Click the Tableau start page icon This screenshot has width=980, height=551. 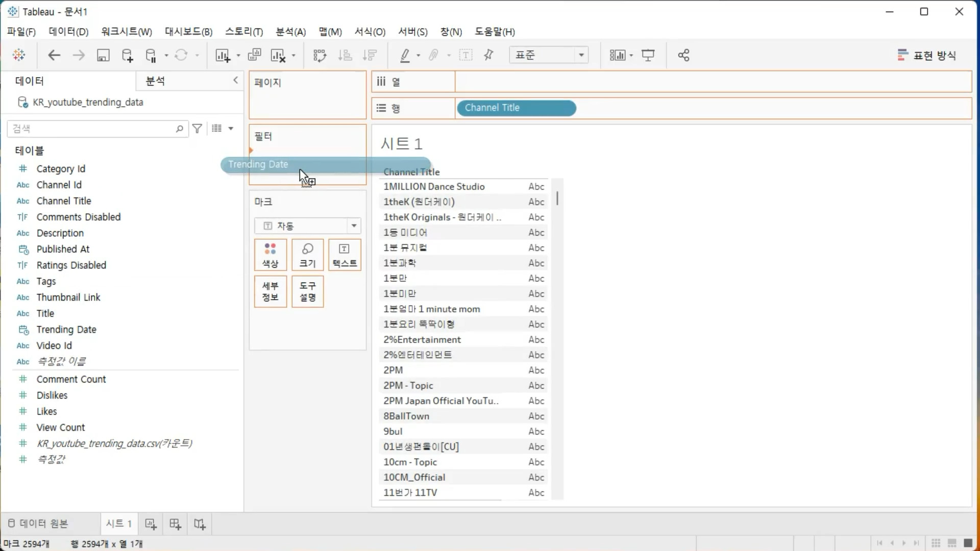pyautogui.click(x=19, y=55)
